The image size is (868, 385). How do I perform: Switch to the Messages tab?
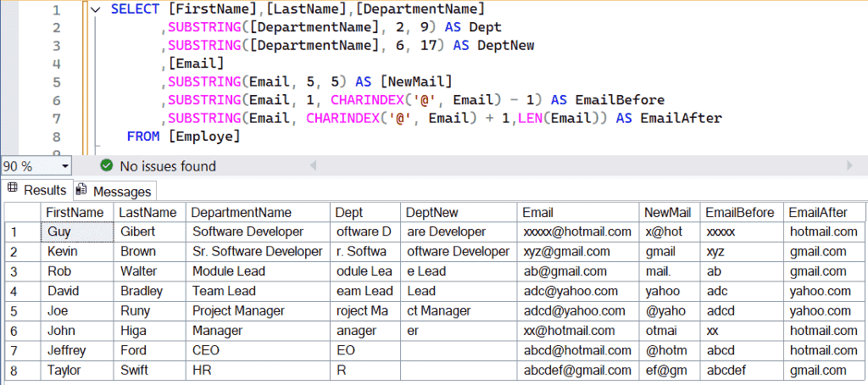click(114, 191)
